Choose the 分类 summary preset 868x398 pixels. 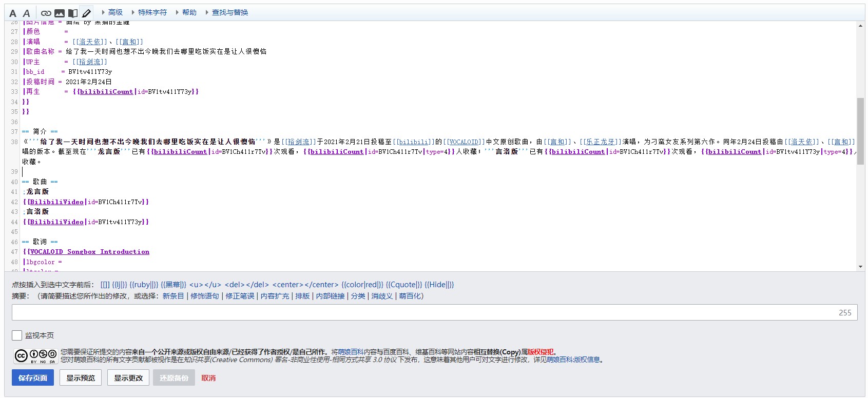tap(358, 296)
